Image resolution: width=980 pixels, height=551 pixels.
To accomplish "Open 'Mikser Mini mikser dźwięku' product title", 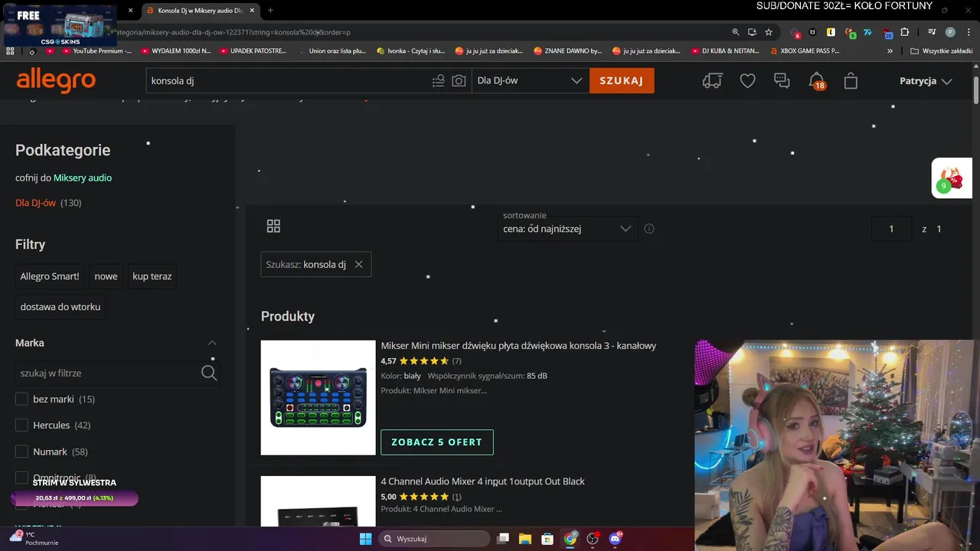I will [518, 346].
